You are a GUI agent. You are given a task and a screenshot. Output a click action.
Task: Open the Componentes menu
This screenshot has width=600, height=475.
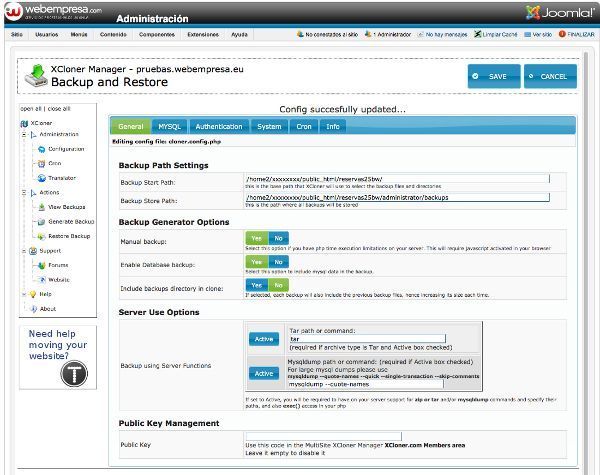click(157, 34)
